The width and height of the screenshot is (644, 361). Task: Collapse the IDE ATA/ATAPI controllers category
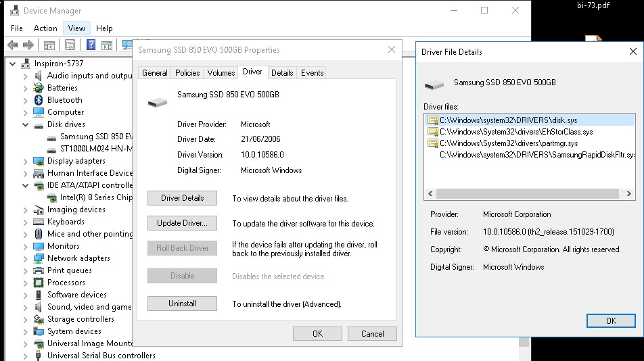[26, 185]
